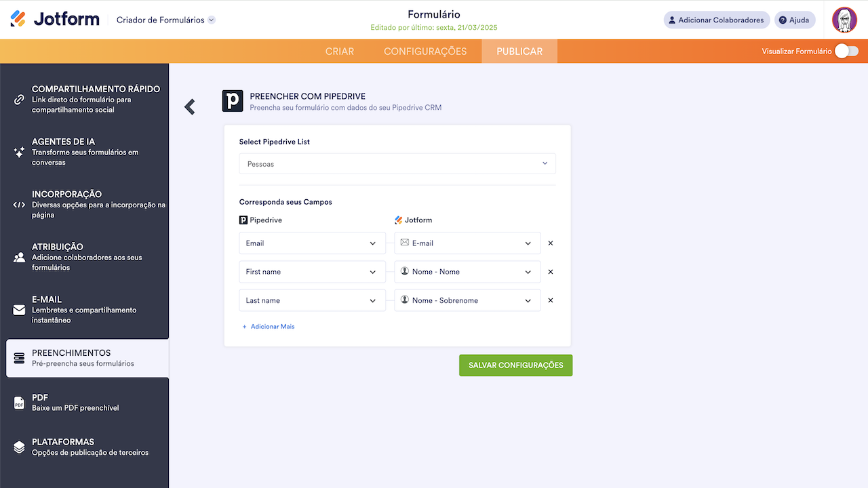Toggle Visualizar Formulário on
868x488 pixels.
(x=846, y=51)
